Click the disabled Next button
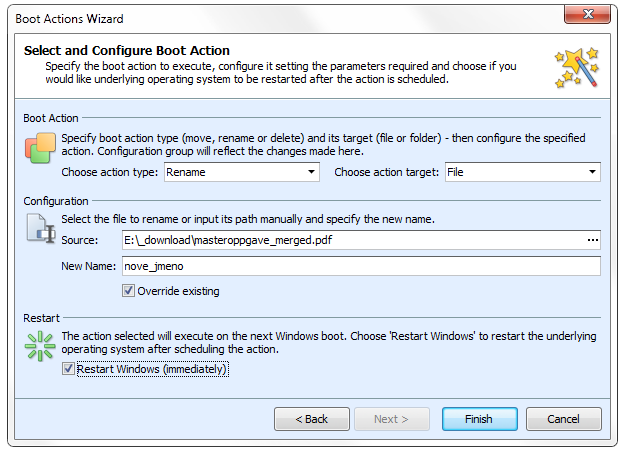621x450 pixels. (x=392, y=419)
